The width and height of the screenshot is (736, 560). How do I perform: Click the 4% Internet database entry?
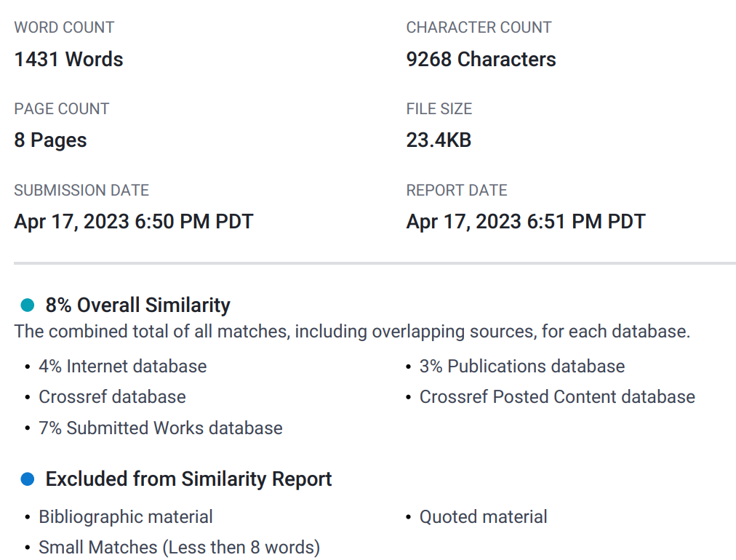(x=122, y=366)
